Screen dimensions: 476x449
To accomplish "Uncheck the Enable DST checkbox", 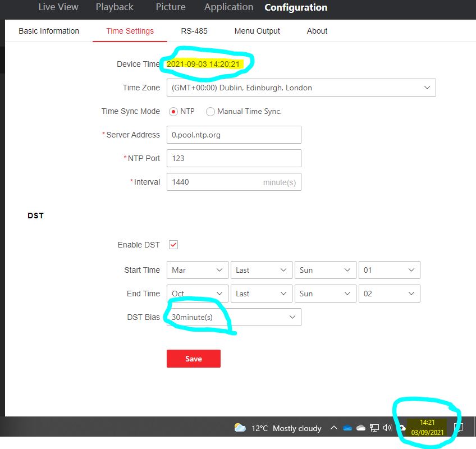I will [x=173, y=244].
